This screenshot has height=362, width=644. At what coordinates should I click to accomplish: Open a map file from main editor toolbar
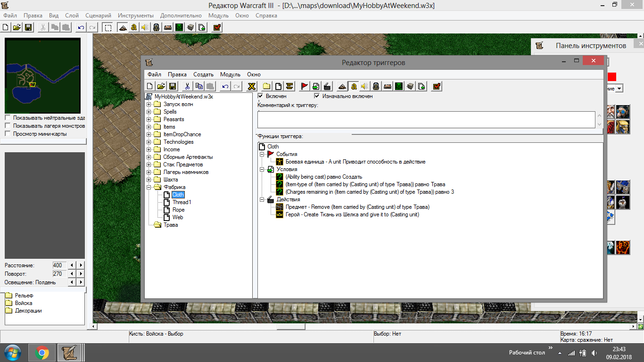17,27
